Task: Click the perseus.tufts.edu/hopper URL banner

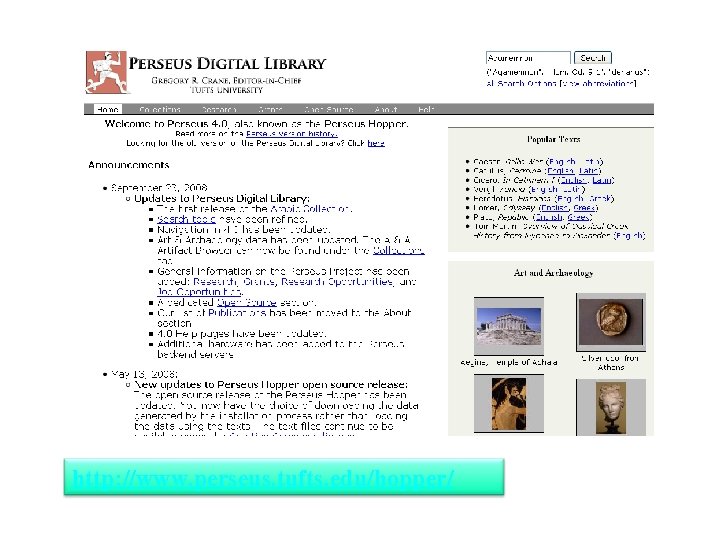Action: coord(284,477)
